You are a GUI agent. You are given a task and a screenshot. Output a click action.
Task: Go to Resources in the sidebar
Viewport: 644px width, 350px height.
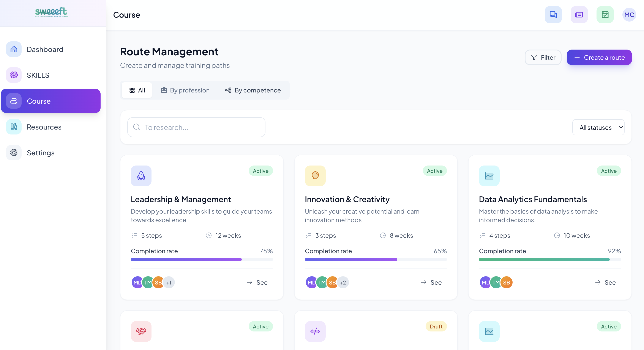[44, 127]
